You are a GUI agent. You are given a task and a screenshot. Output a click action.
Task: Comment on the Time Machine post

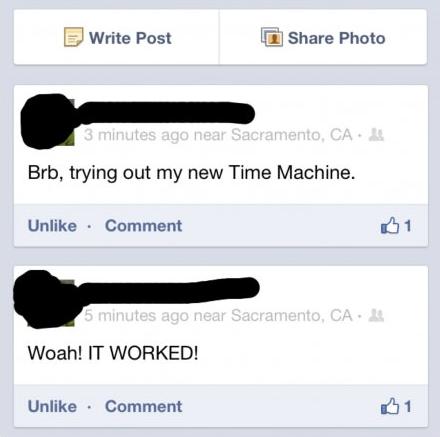coord(144,226)
